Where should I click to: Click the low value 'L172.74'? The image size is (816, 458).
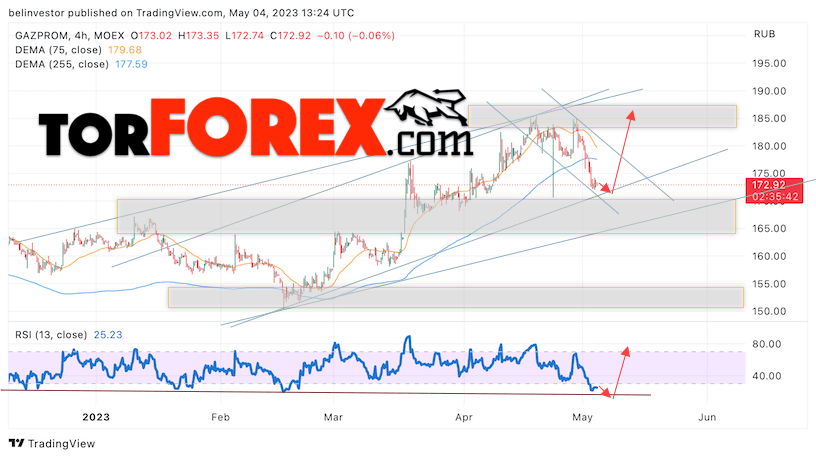click(x=245, y=36)
